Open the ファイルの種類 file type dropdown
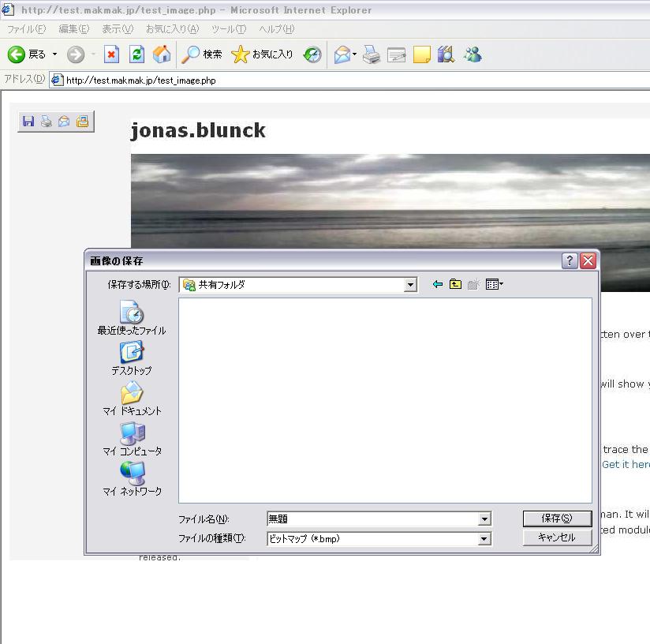 (x=484, y=539)
